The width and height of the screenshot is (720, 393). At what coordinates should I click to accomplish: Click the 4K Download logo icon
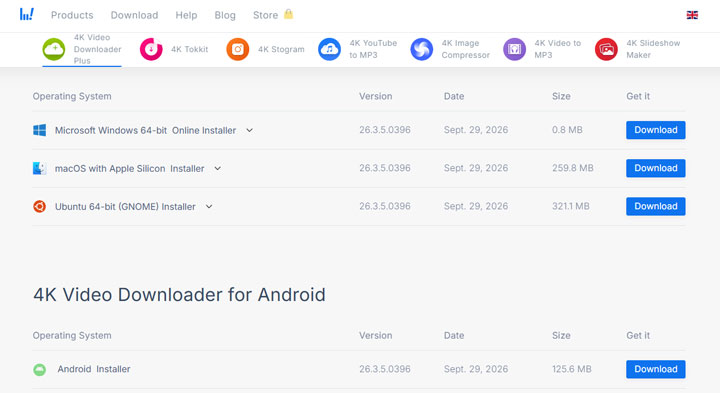pyautogui.click(x=27, y=14)
